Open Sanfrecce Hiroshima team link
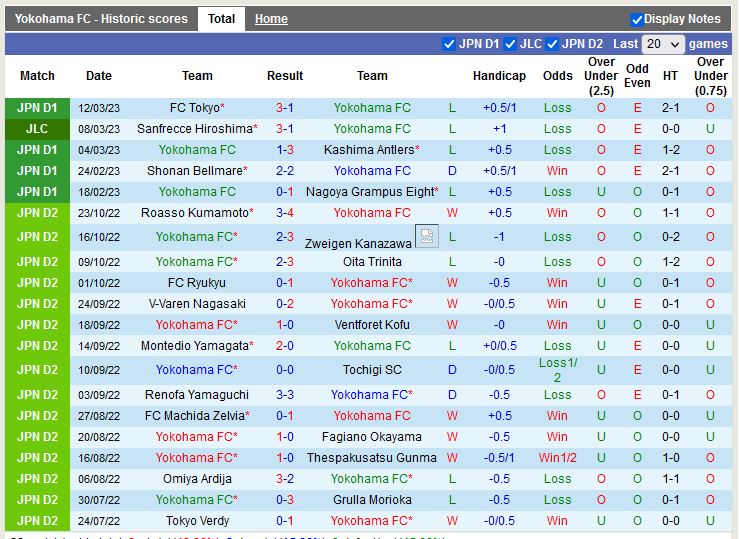Screen dimensions: 739x539 (197, 129)
